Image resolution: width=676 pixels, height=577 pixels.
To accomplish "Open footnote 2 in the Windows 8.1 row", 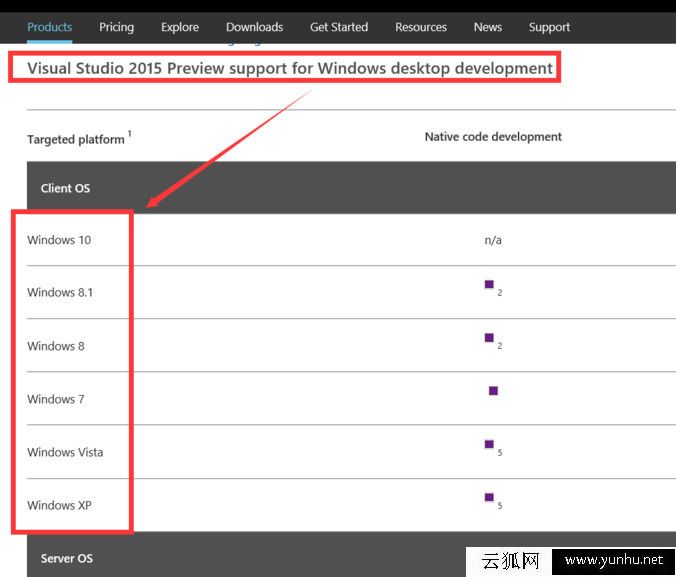I will 500,293.
